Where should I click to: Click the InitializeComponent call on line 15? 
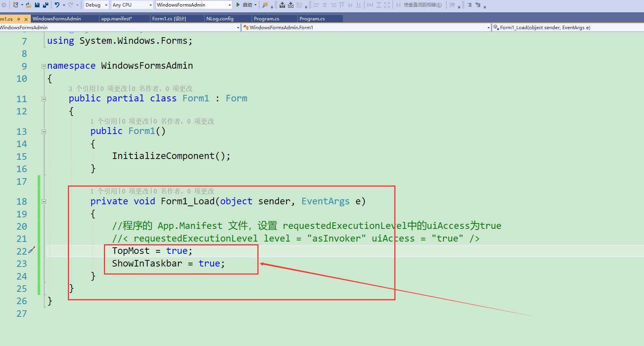pos(171,156)
